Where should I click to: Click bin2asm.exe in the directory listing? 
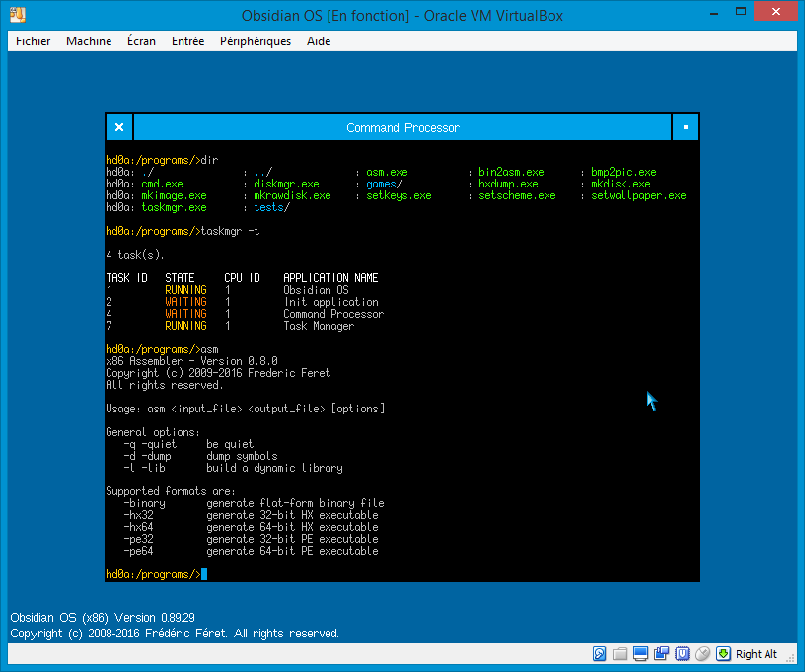click(511, 172)
